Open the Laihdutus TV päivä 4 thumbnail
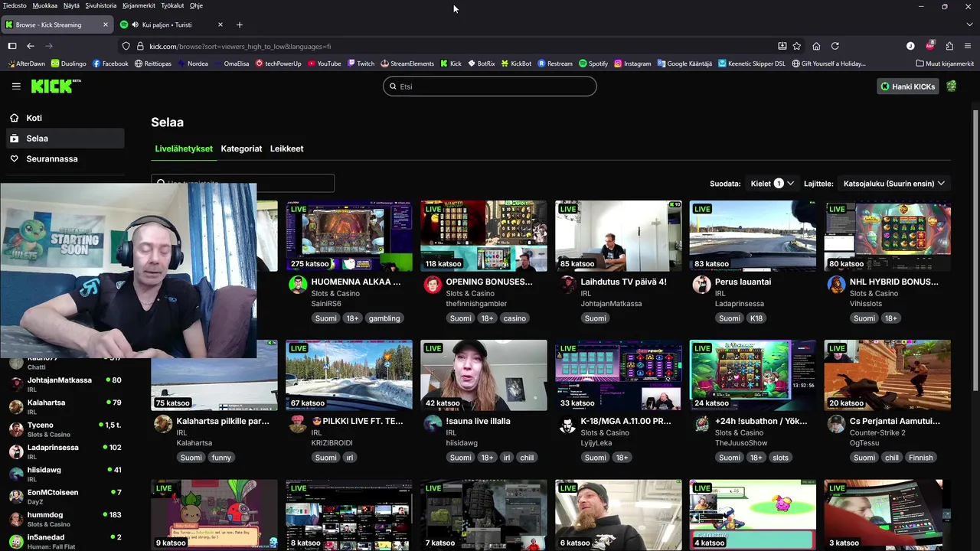Image resolution: width=980 pixels, height=551 pixels. [x=619, y=236]
